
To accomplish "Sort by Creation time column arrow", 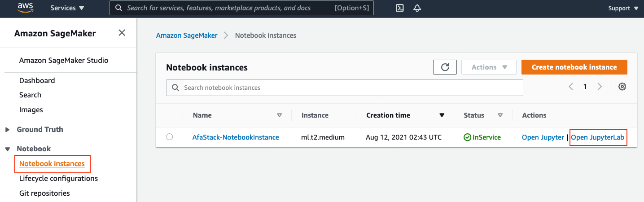I will [442, 115].
